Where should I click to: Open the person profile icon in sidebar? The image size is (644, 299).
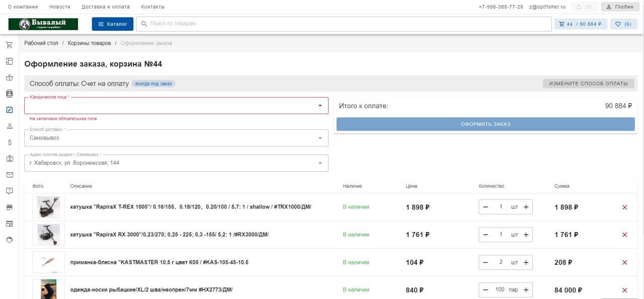pos(9,126)
